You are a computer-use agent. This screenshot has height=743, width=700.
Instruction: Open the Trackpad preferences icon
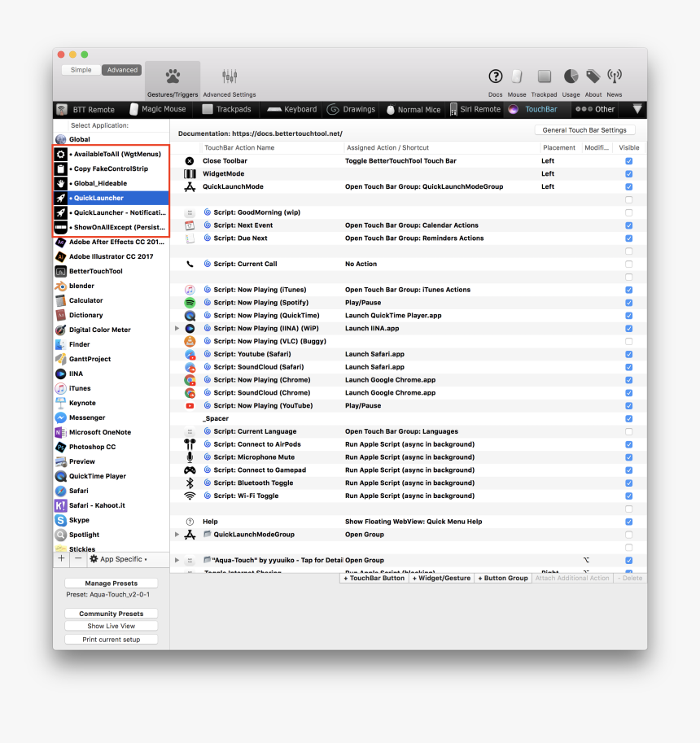(x=544, y=76)
